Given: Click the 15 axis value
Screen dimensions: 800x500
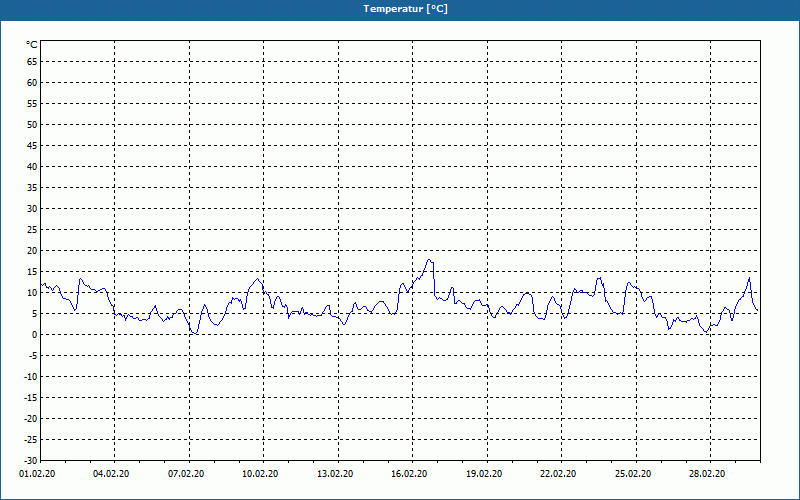Looking at the screenshot, I should pos(32,271).
